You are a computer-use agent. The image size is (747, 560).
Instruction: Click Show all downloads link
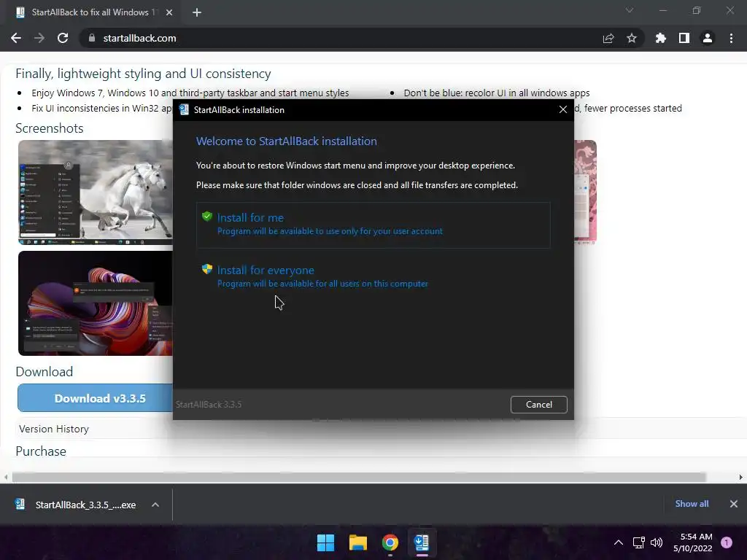[x=692, y=504]
